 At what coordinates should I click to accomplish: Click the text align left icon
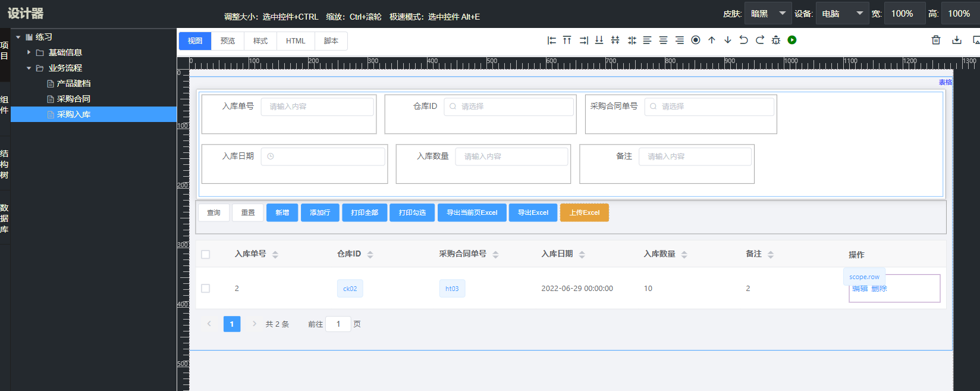648,40
